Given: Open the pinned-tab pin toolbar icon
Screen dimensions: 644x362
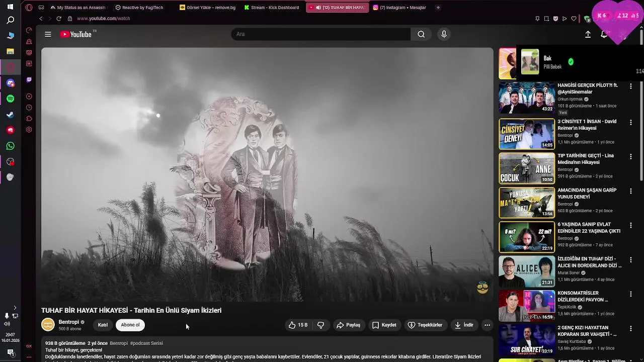Looking at the screenshot, I should click(x=537, y=19).
